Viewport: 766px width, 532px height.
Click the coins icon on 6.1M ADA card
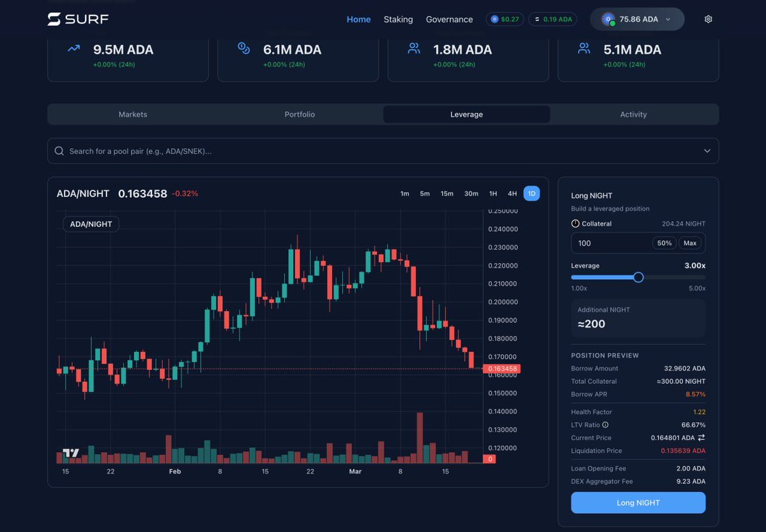tap(244, 48)
